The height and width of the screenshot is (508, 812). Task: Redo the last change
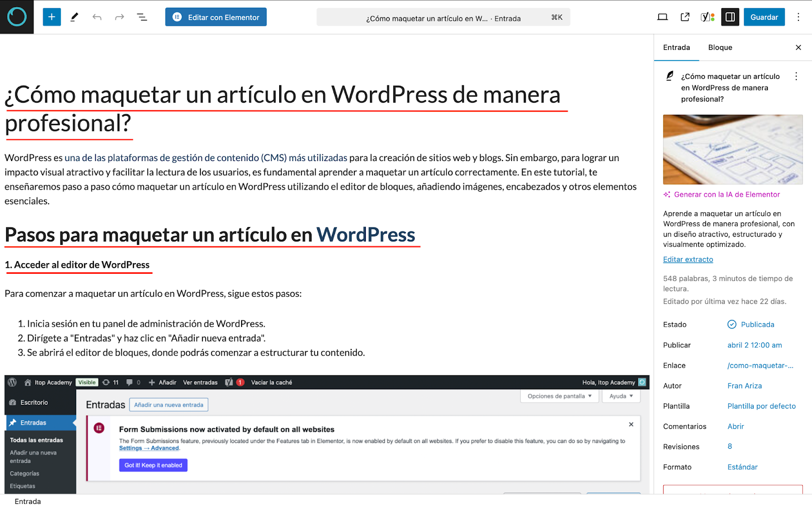tap(119, 17)
